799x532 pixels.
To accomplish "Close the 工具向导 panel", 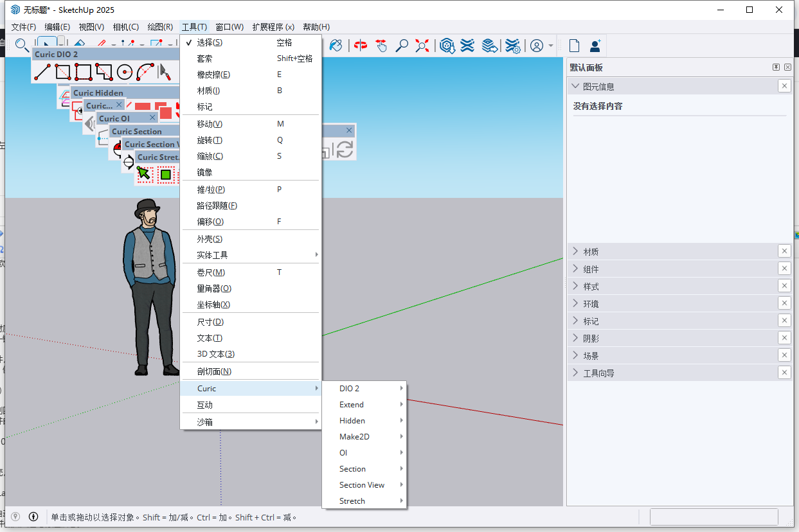I will (x=784, y=373).
